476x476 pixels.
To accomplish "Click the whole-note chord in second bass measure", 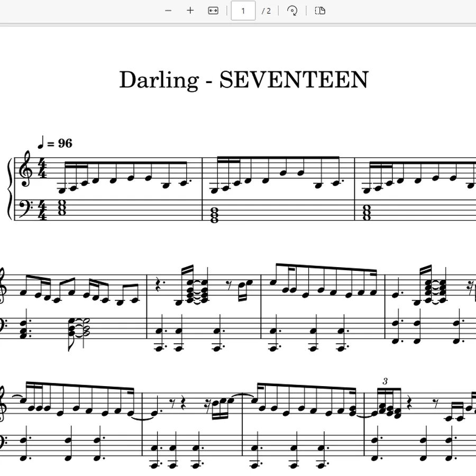I will coord(214,215).
